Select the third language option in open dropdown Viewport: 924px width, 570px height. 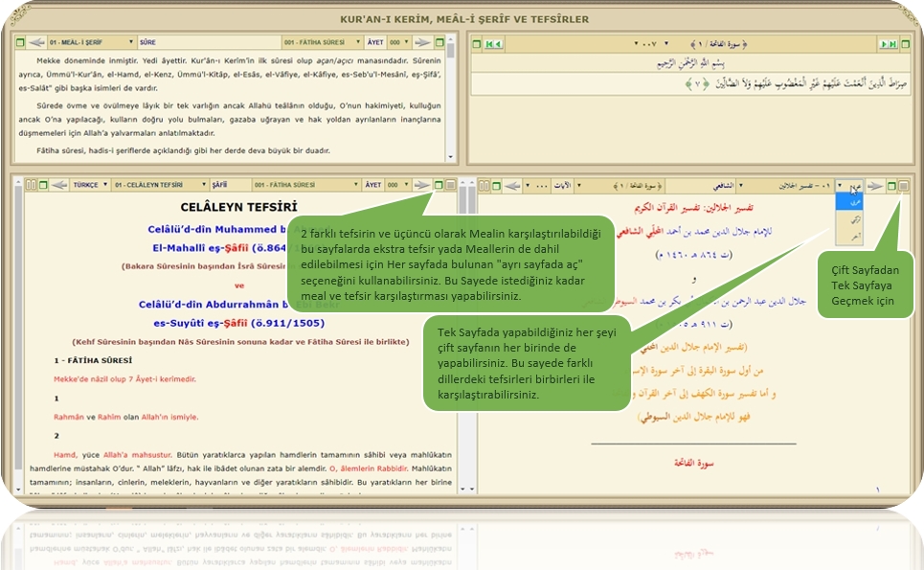tap(849, 237)
